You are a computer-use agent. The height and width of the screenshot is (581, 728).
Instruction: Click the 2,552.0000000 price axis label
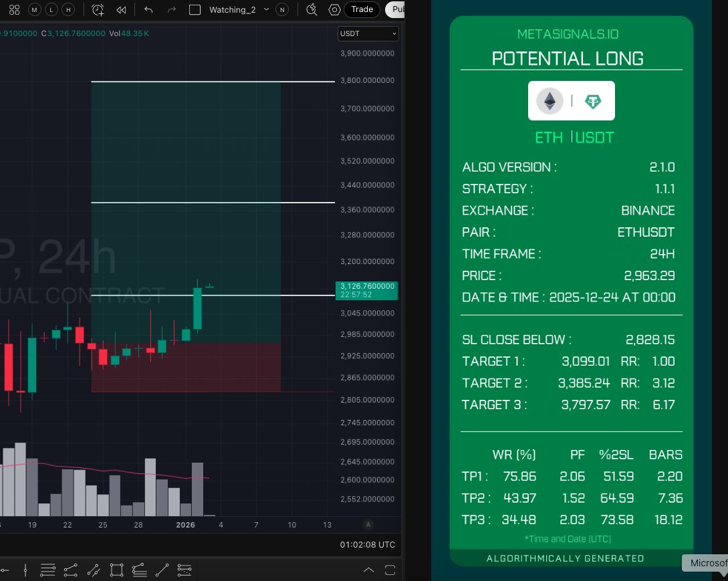coord(367,499)
